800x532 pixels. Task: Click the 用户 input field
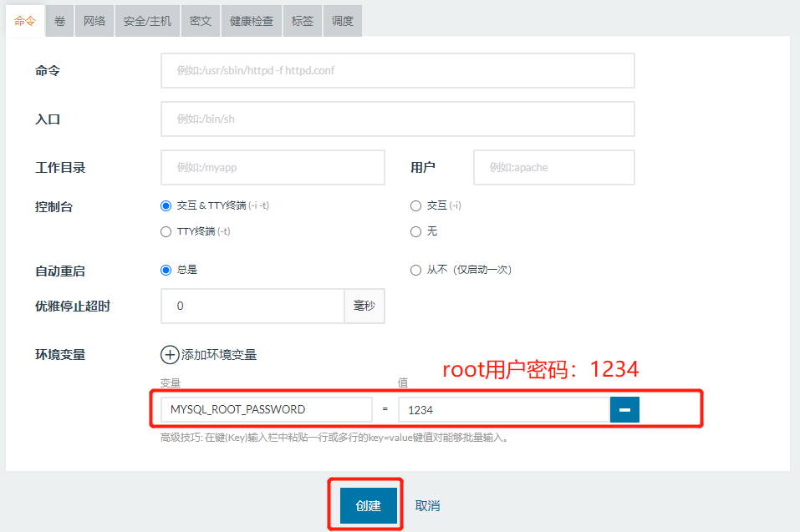pos(553,167)
